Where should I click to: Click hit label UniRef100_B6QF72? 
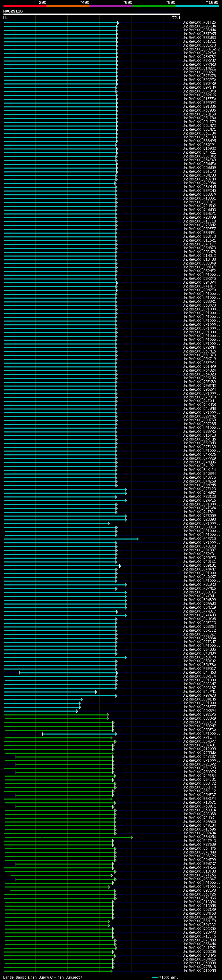coord(199,783)
